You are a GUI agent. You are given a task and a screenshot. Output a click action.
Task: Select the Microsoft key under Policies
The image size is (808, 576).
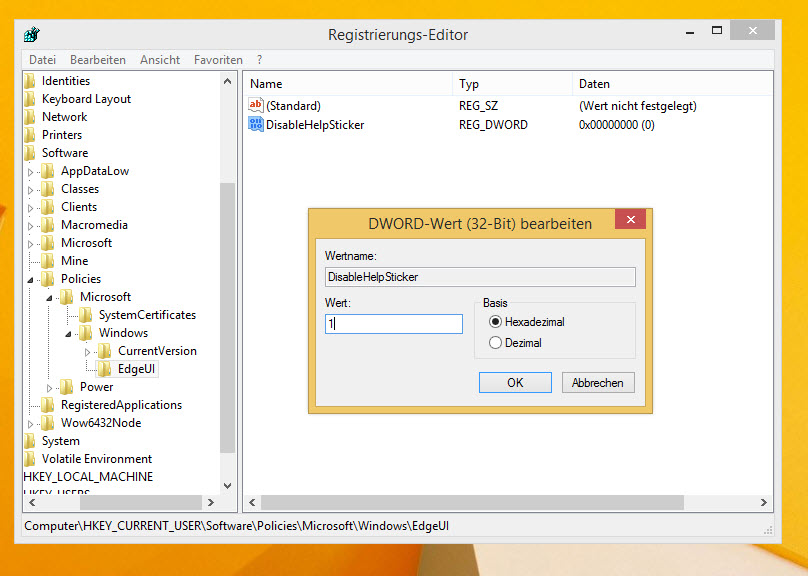coord(105,296)
